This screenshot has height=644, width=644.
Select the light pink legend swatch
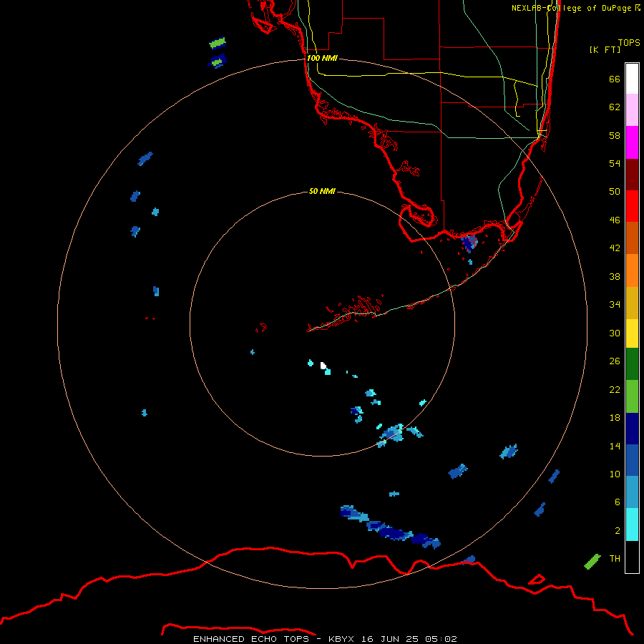[x=632, y=109]
